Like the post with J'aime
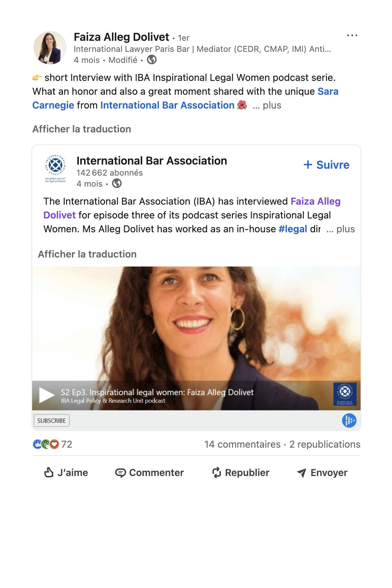Image resolution: width=392 pixels, height=588 pixels. click(x=66, y=473)
